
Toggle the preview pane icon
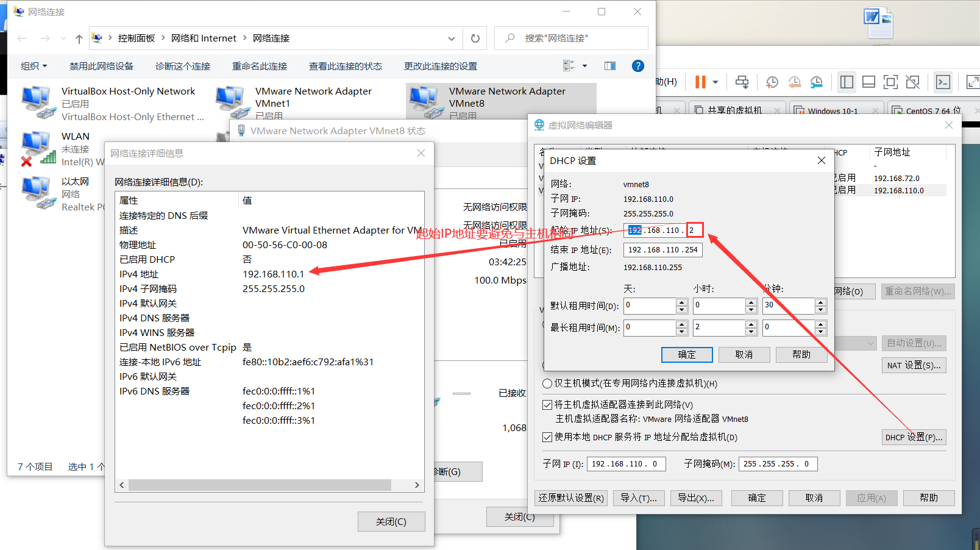click(610, 66)
